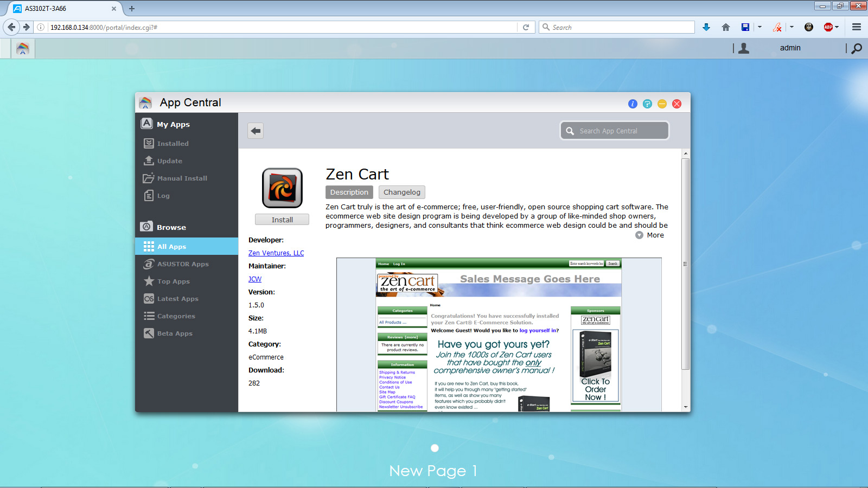Click the Zen Cart title heading
Viewport: 868px width, 488px height.
coord(357,174)
